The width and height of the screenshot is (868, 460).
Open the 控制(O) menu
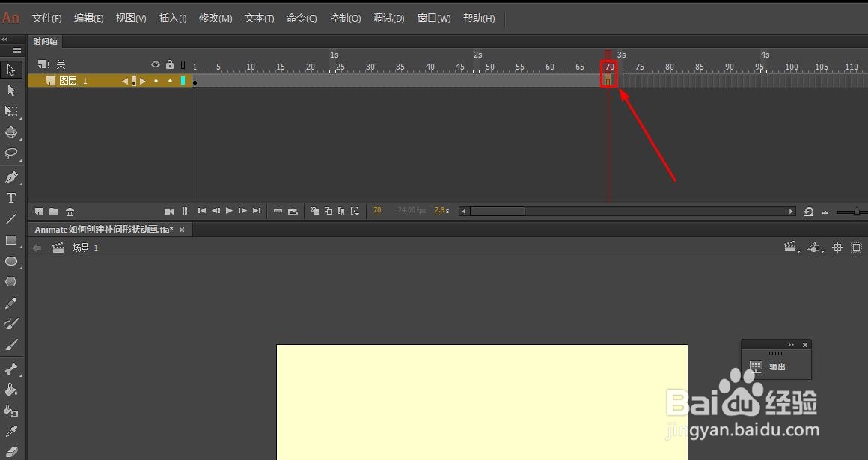pyautogui.click(x=345, y=18)
